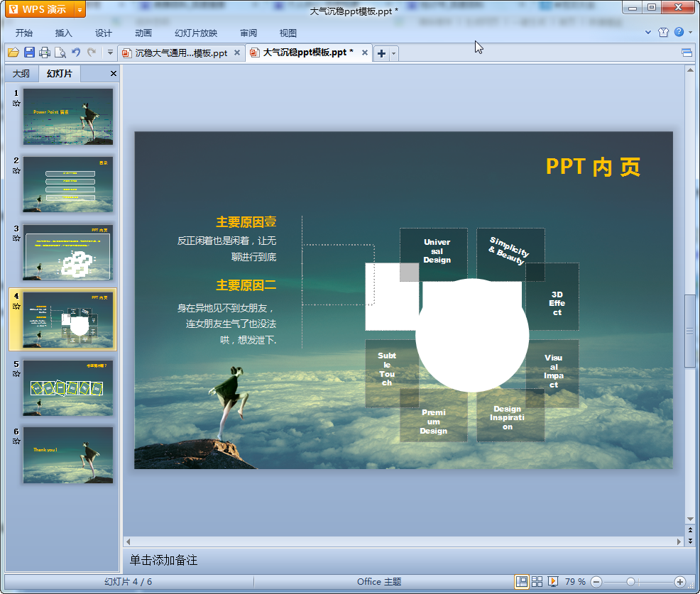This screenshot has height=594, width=700.
Task: Collapse the ribbon with the chevron arrow
Action: tap(648, 32)
